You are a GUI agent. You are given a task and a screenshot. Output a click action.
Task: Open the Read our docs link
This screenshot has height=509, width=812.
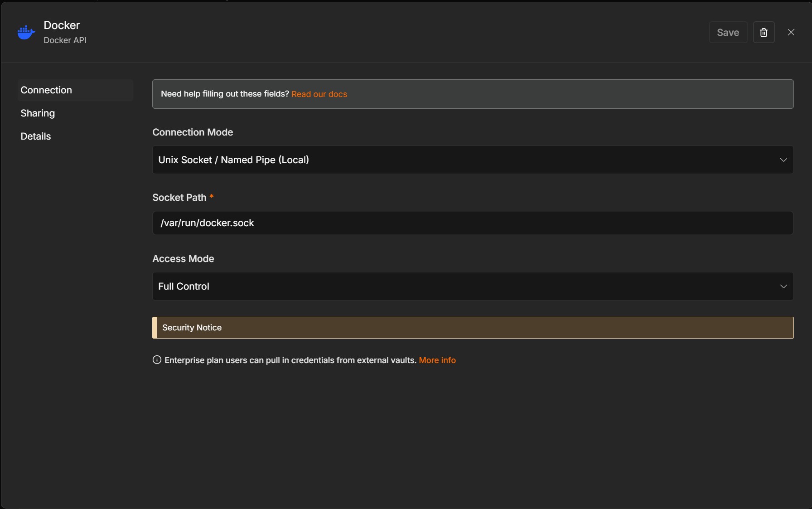[x=319, y=94]
